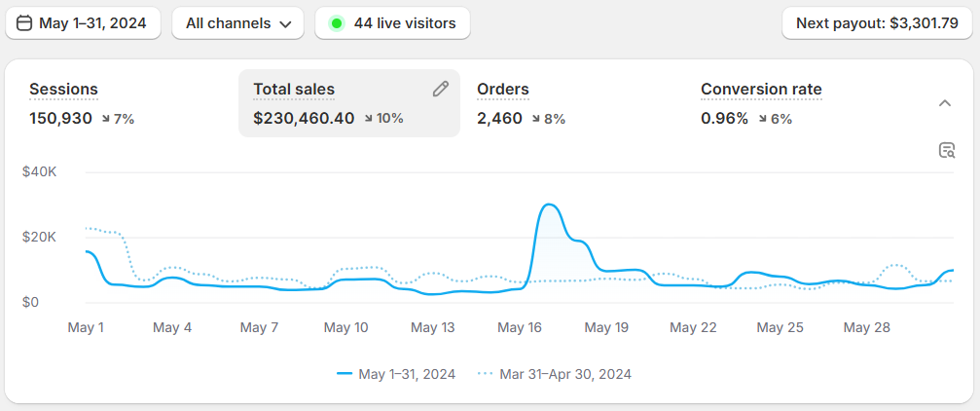The width and height of the screenshot is (980, 411).
Task: Click the 150,930 sessions value
Action: 60,118
